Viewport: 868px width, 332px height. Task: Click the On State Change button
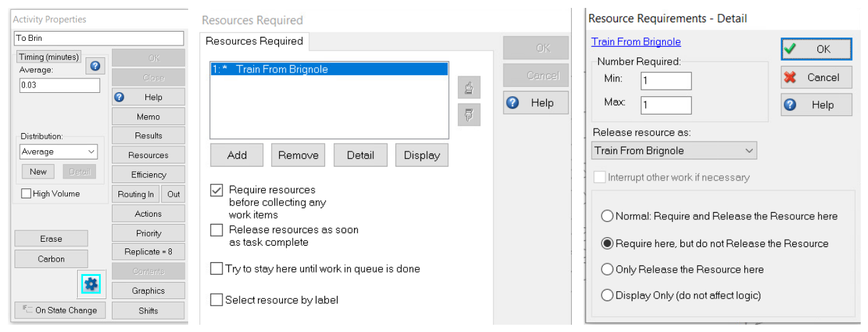tap(60, 310)
